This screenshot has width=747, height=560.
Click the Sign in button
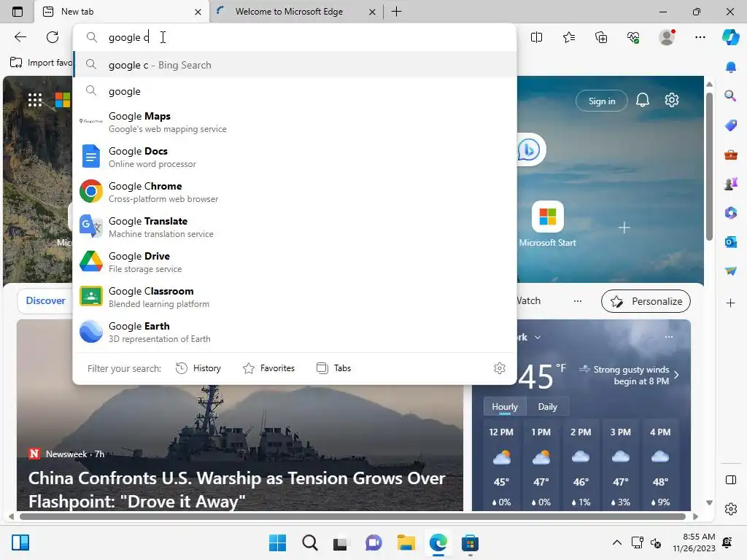pos(602,101)
